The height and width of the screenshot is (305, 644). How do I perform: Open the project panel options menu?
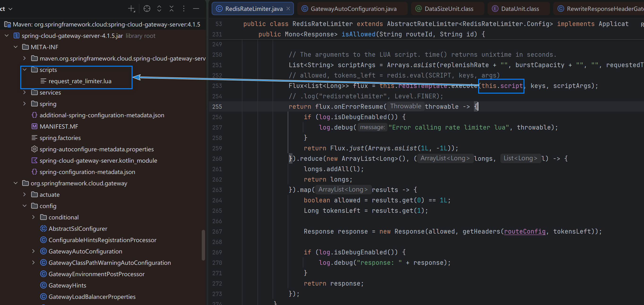click(184, 9)
